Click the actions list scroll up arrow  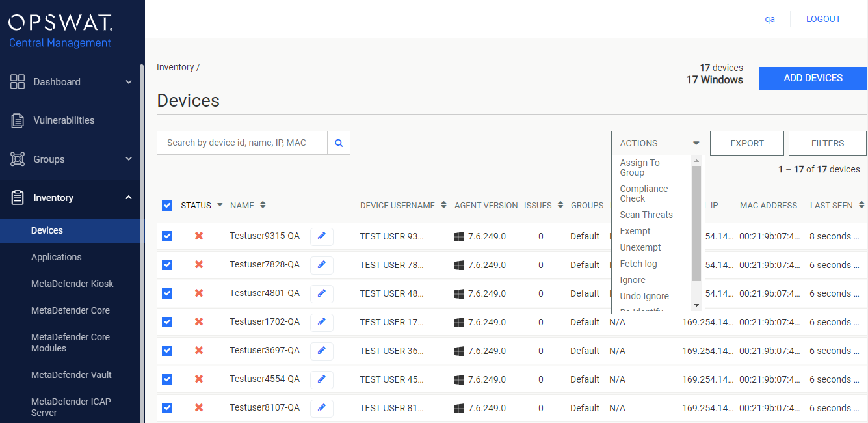696,161
